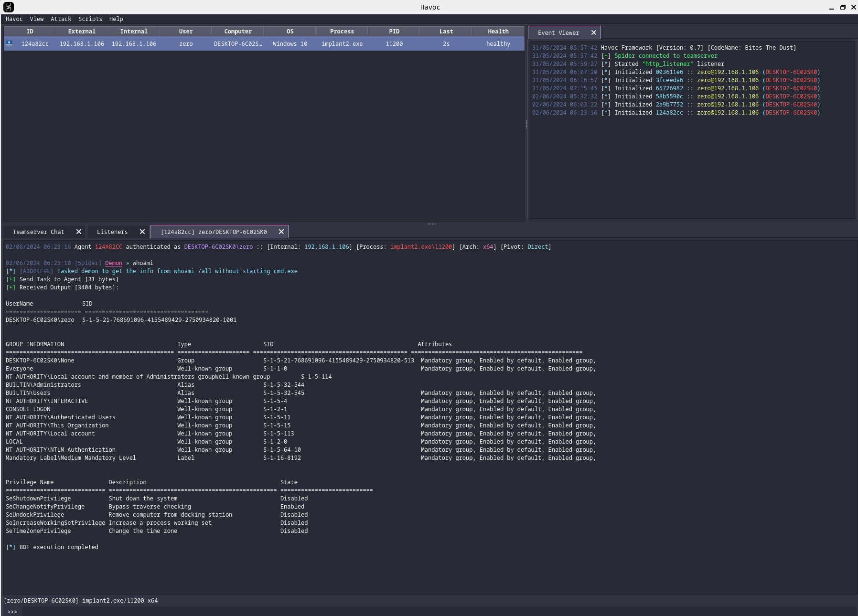Switch to the Listeners tab
Image resolution: width=858 pixels, height=616 pixels.
(x=112, y=232)
